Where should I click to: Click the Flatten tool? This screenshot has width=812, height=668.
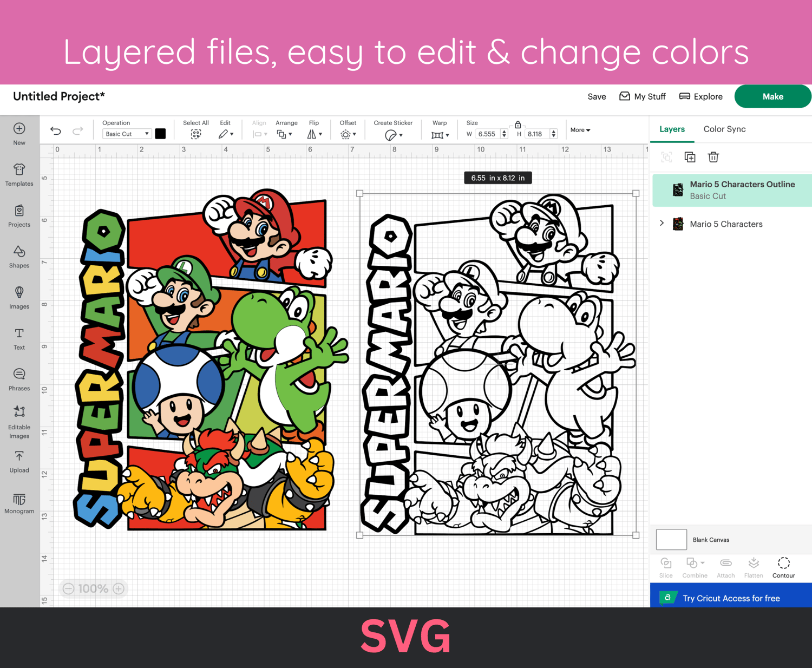[x=754, y=568]
